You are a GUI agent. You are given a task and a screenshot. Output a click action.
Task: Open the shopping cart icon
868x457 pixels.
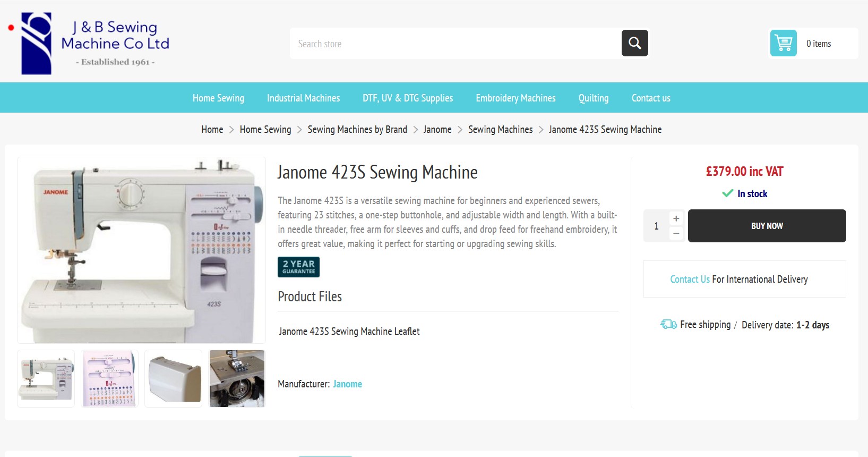[784, 43]
